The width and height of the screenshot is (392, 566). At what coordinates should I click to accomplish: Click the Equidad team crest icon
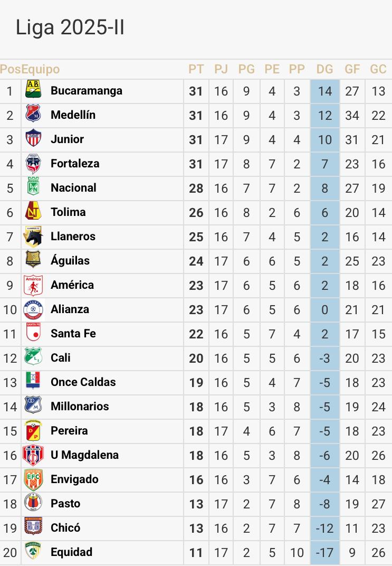pyautogui.click(x=33, y=551)
